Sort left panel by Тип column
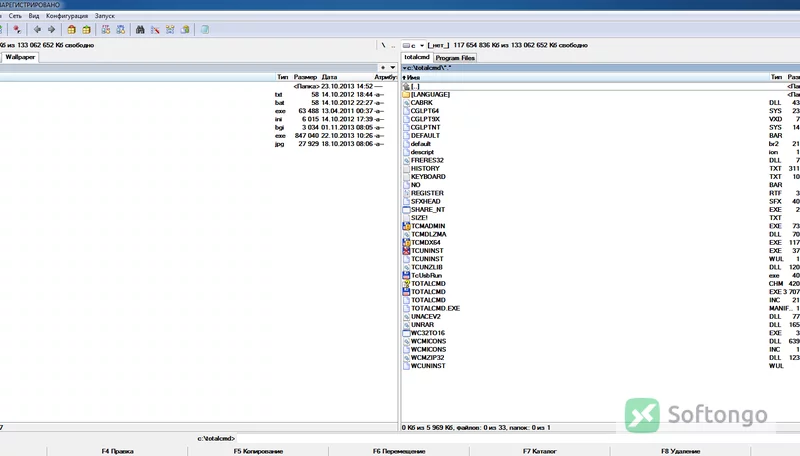800x456 pixels. pos(283,77)
